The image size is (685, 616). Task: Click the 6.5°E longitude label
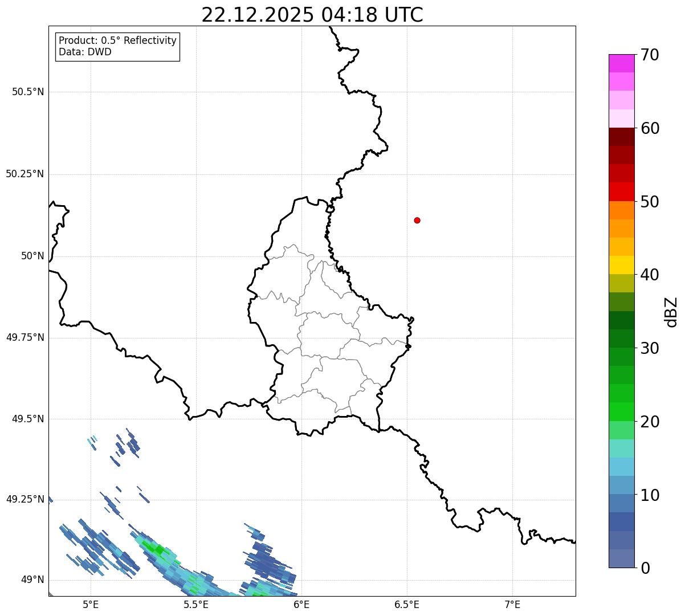pos(407,604)
